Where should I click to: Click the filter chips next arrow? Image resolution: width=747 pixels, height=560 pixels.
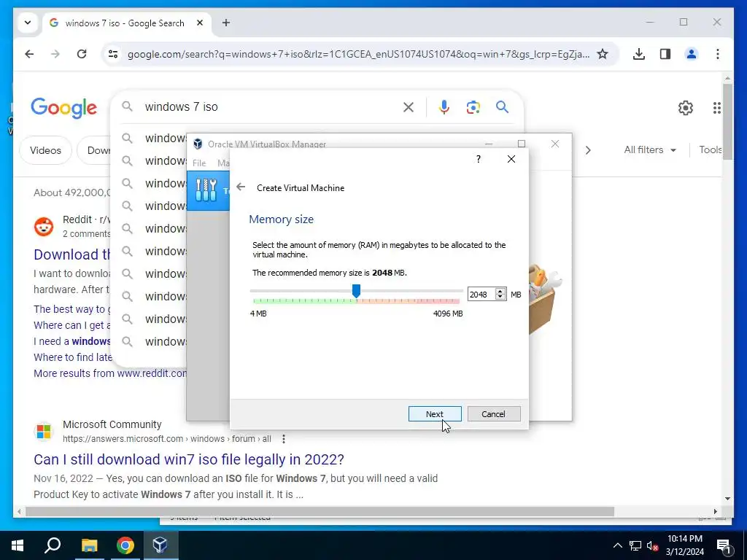tap(589, 150)
